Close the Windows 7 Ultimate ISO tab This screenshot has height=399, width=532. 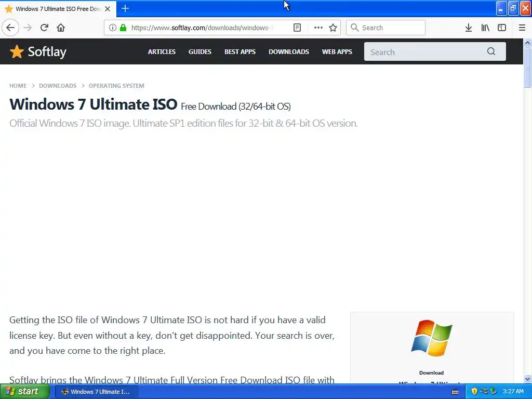[x=108, y=9]
